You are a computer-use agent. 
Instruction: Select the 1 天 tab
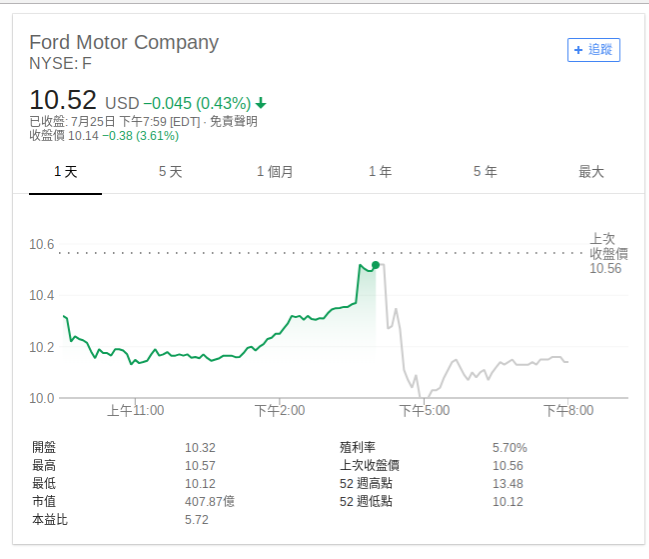tap(65, 171)
